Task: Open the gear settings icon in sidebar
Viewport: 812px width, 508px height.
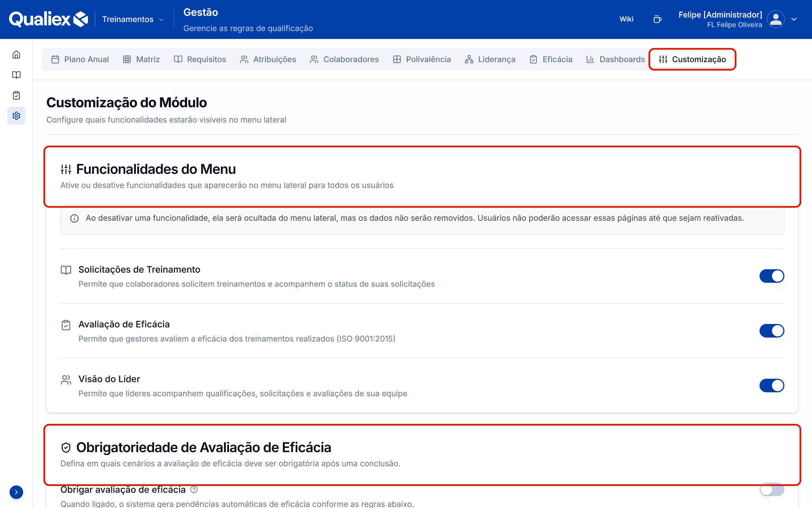Action: tap(16, 116)
